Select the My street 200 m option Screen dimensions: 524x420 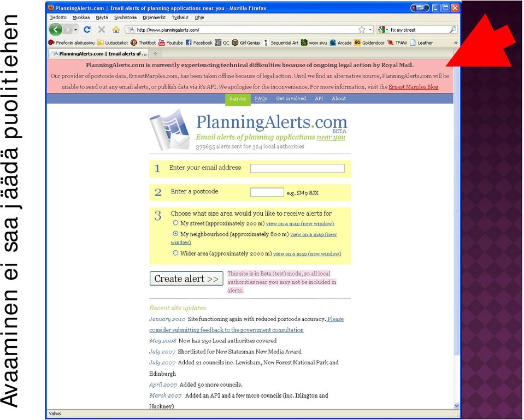[x=175, y=223]
